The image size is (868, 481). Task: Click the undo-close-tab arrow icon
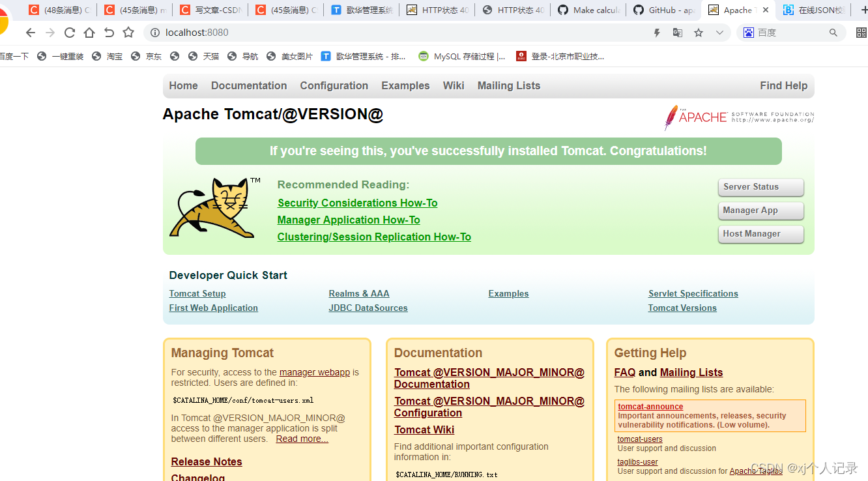tap(109, 33)
